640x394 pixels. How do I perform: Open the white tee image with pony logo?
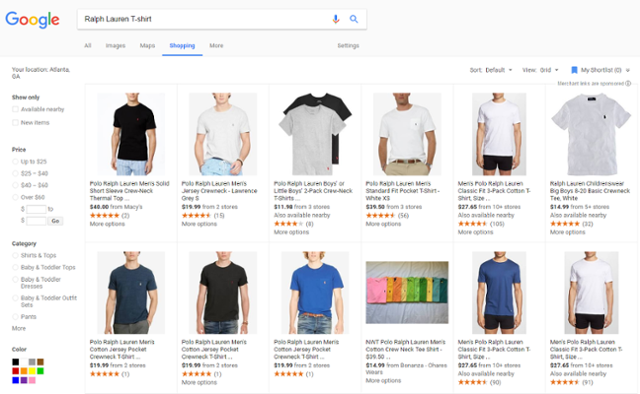[591, 134]
